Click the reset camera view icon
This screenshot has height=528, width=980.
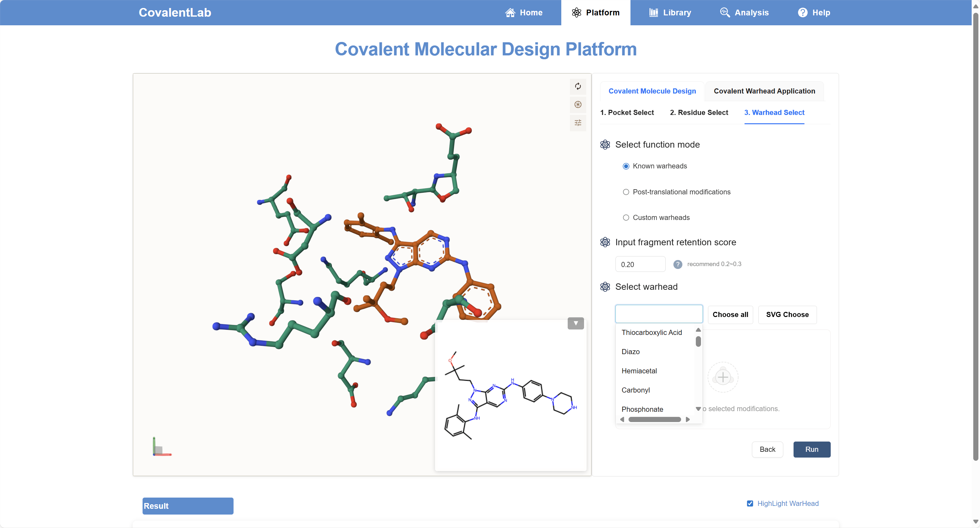click(578, 86)
